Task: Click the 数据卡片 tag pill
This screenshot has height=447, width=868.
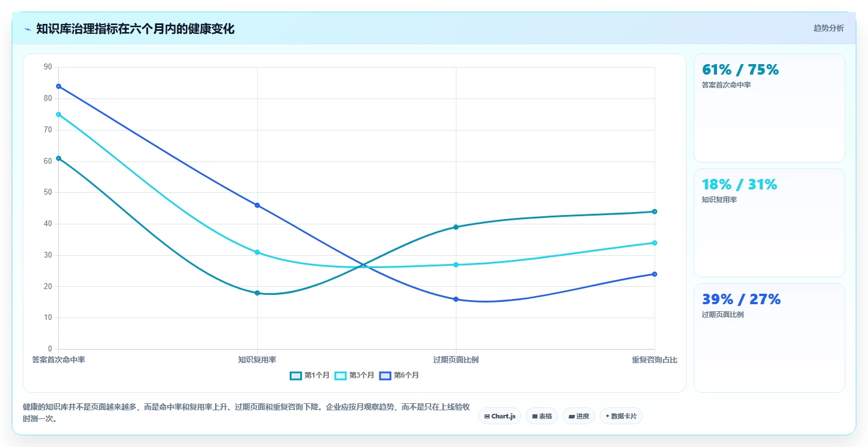Action: [x=621, y=416]
